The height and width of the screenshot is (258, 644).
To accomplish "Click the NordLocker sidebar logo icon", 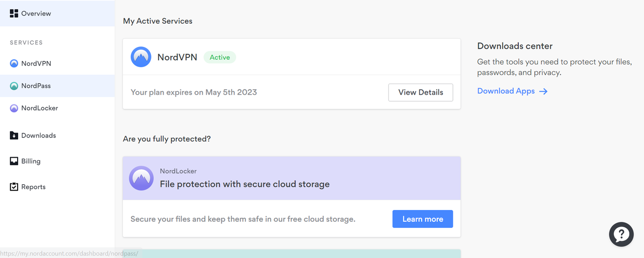I will tap(14, 108).
